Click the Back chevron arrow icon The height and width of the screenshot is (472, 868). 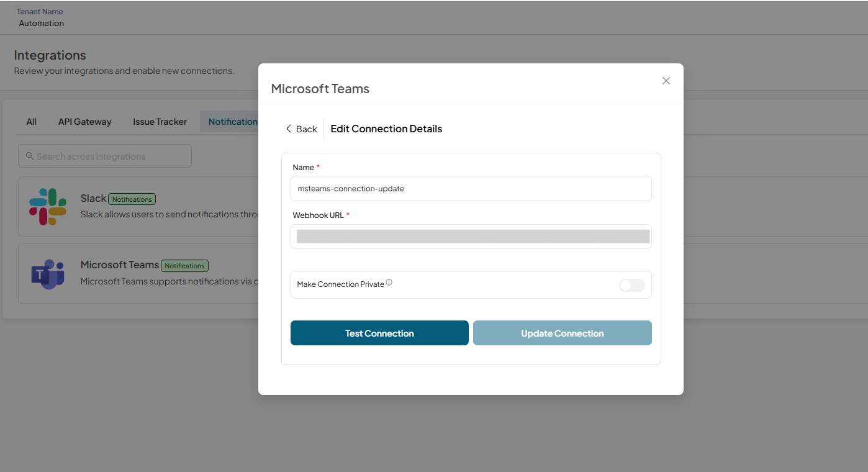point(288,129)
